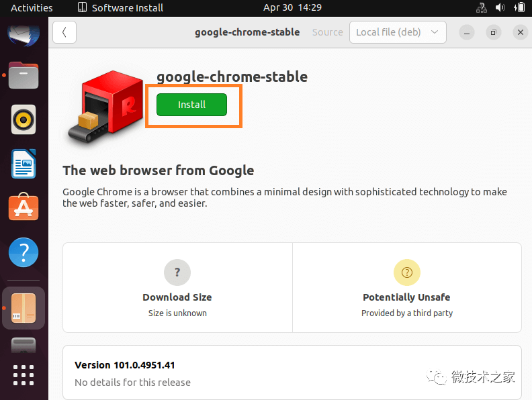Open LibreOffice Writer from the dock
Screen dimensions: 532x400
(24, 164)
